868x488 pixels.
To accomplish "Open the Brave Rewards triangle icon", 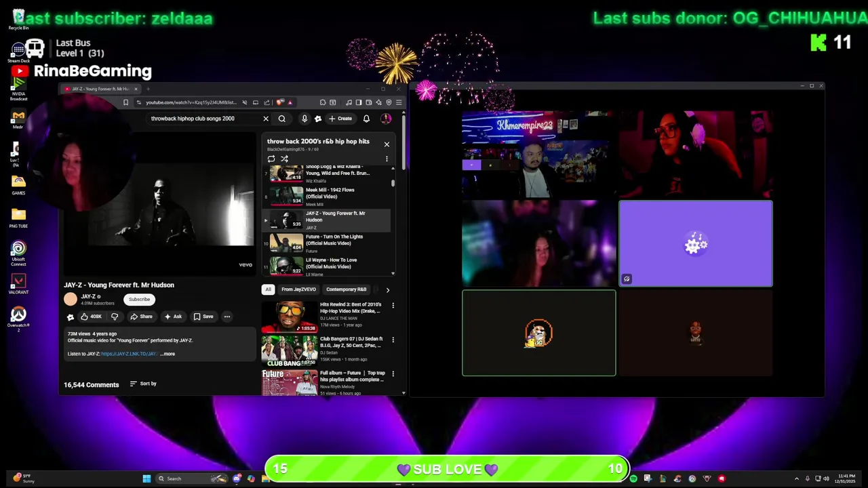I will click(x=290, y=102).
